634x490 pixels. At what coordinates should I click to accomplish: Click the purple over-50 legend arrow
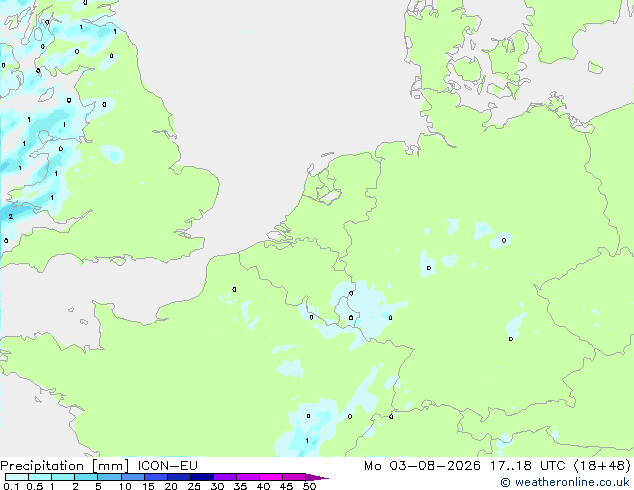tap(317, 477)
